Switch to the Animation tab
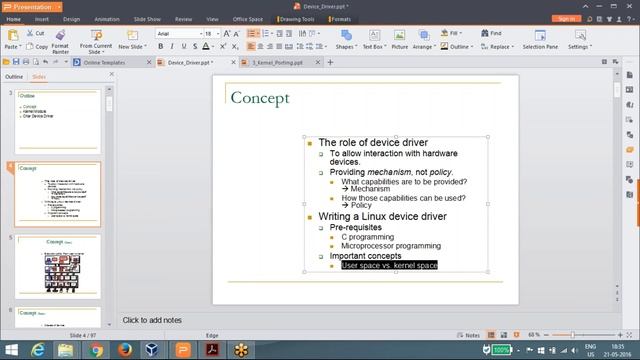The width and height of the screenshot is (640, 360). tap(107, 19)
